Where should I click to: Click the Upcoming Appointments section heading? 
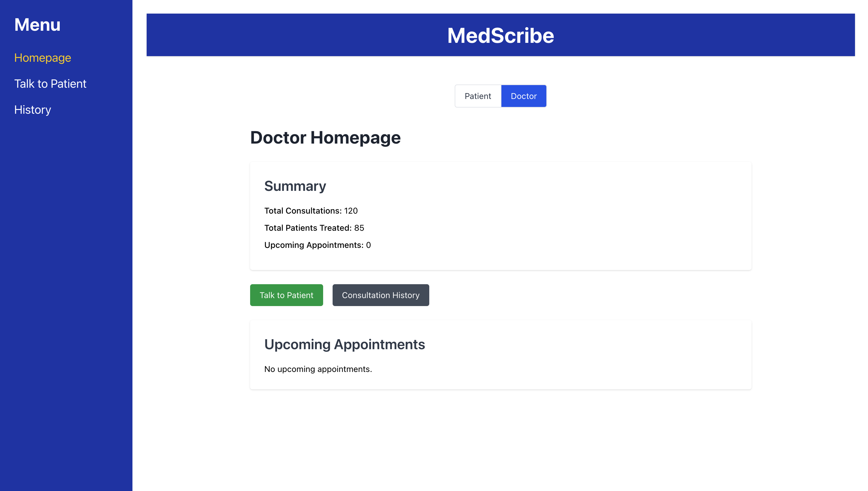pyautogui.click(x=344, y=344)
